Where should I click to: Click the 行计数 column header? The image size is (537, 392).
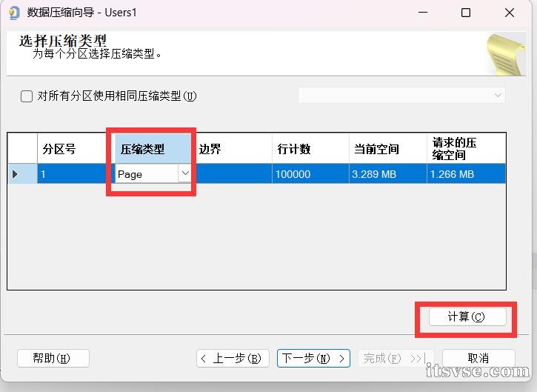[310, 149]
